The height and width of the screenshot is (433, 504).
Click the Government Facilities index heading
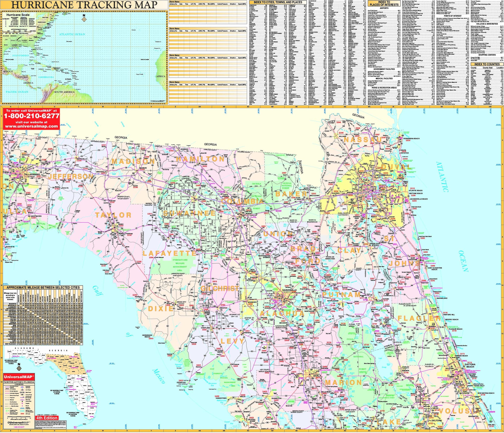(x=384, y=69)
